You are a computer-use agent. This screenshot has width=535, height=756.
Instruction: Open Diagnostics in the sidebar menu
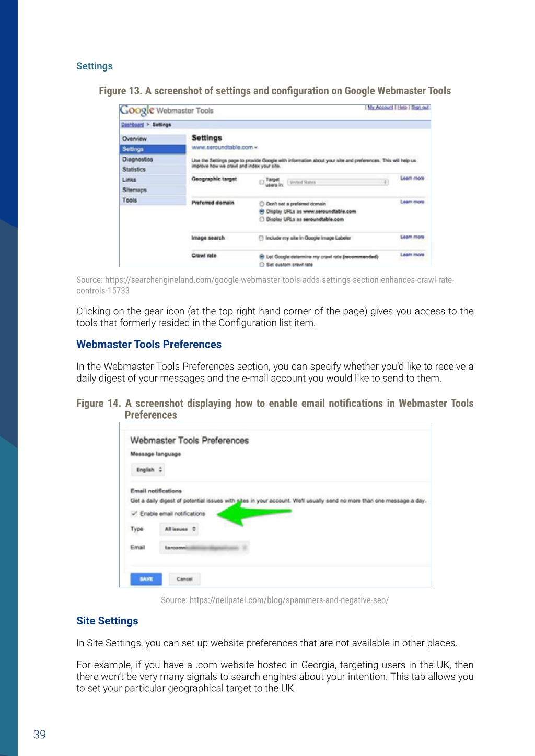153,159
